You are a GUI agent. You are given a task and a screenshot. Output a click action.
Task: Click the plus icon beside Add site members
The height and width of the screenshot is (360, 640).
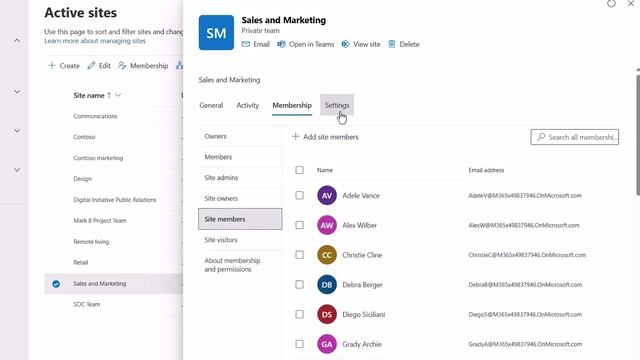[x=296, y=137]
